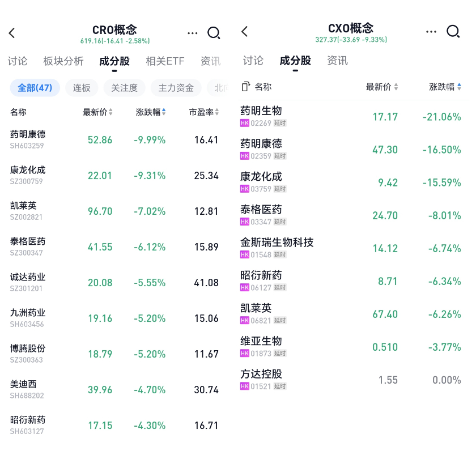Sort CXO list by 涨跌幅
This screenshot has width=476, height=476.
[x=445, y=87]
